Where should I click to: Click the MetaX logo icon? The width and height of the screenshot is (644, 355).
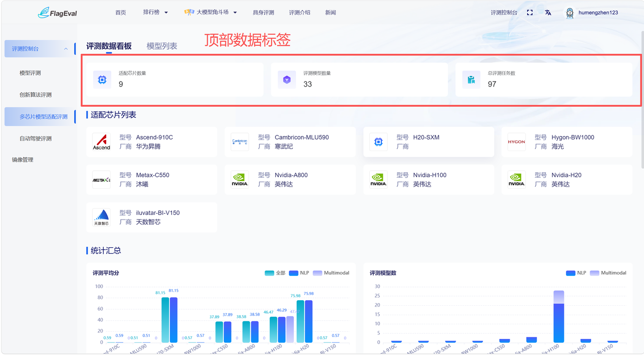pos(102,180)
